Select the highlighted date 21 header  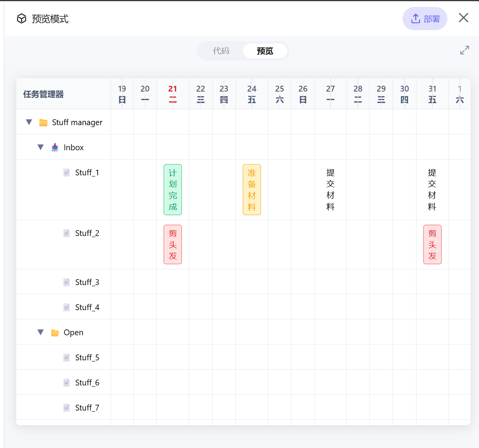(x=173, y=94)
